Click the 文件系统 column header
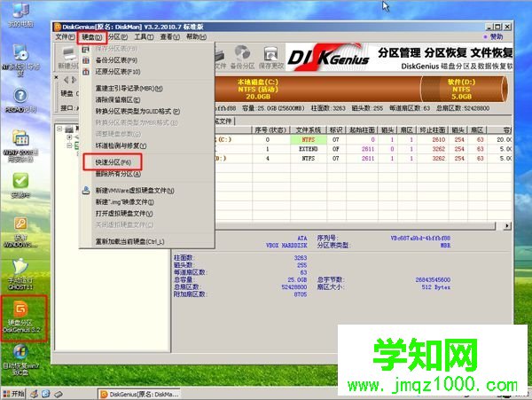 tap(308, 130)
